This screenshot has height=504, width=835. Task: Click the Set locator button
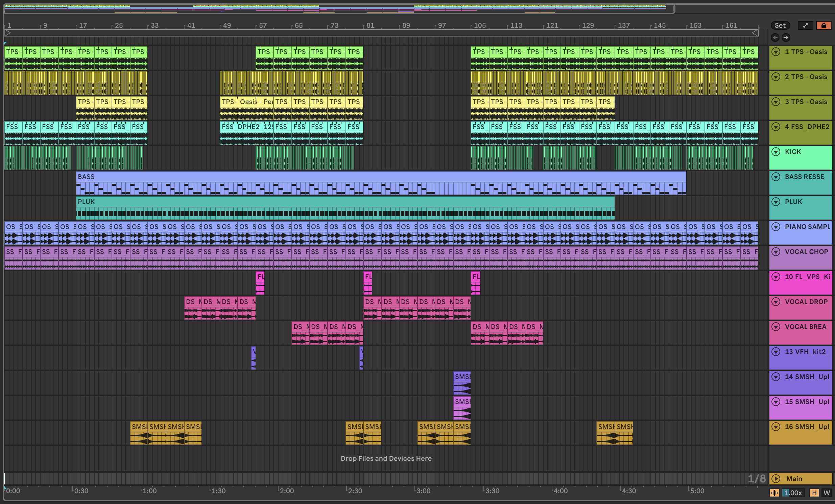(780, 25)
